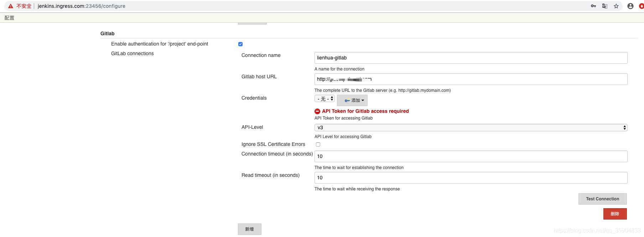Click the 'API Token for Gitlab access required' error text
This screenshot has width=644, height=237.
pos(365,111)
